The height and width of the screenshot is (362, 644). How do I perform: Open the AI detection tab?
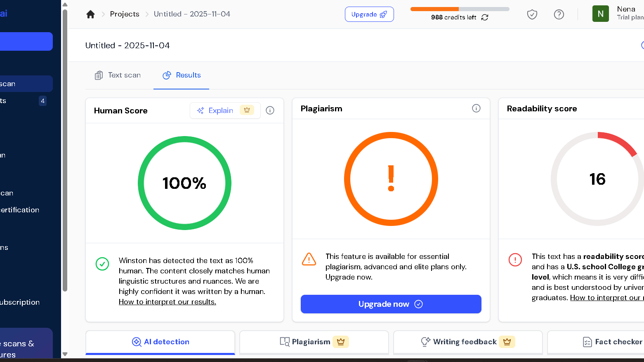pyautogui.click(x=160, y=342)
